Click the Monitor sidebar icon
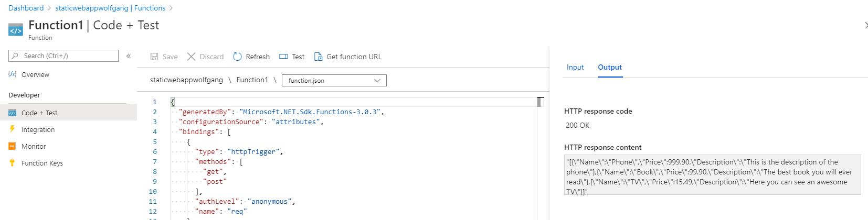The height and width of the screenshot is (220, 868). click(x=12, y=146)
